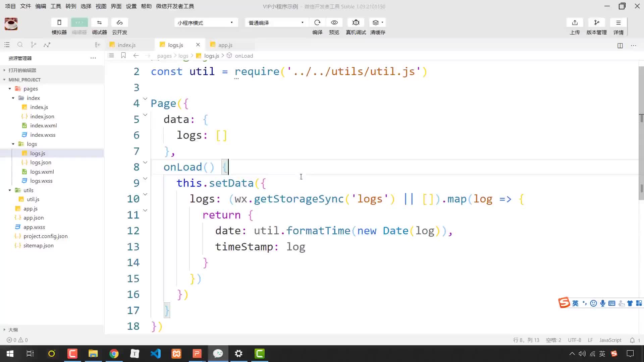The height and width of the screenshot is (362, 644).
Task: Open the Windows Start menu
Action: pos(10,354)
